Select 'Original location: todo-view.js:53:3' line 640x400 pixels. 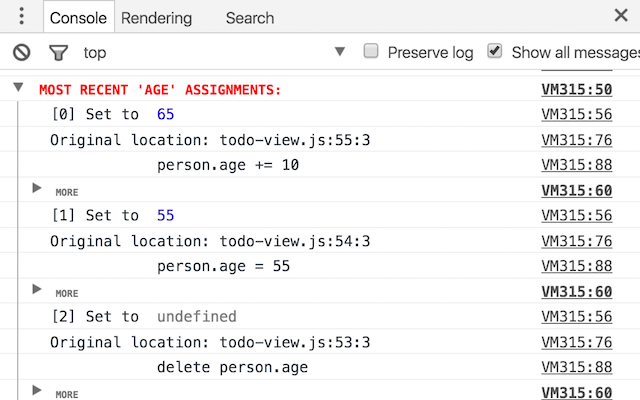coord(210,342)
